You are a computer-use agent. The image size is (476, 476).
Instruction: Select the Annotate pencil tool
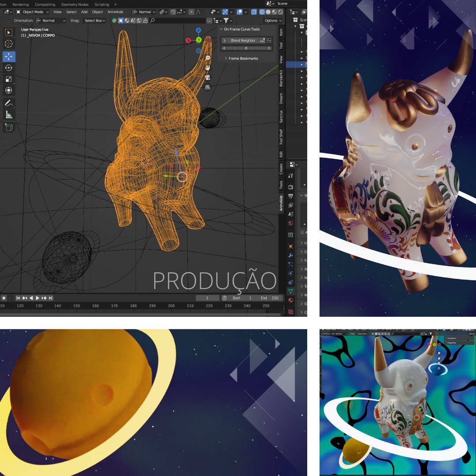[x=8, y=103]
